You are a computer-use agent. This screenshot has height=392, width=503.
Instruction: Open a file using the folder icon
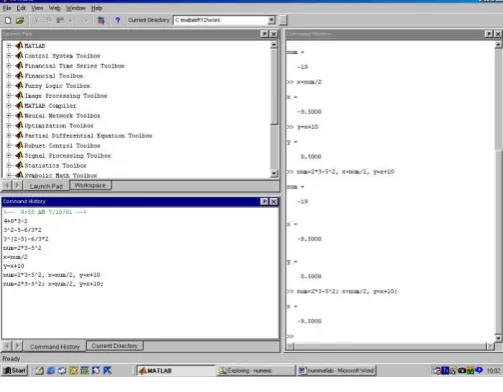coord(20,20)
